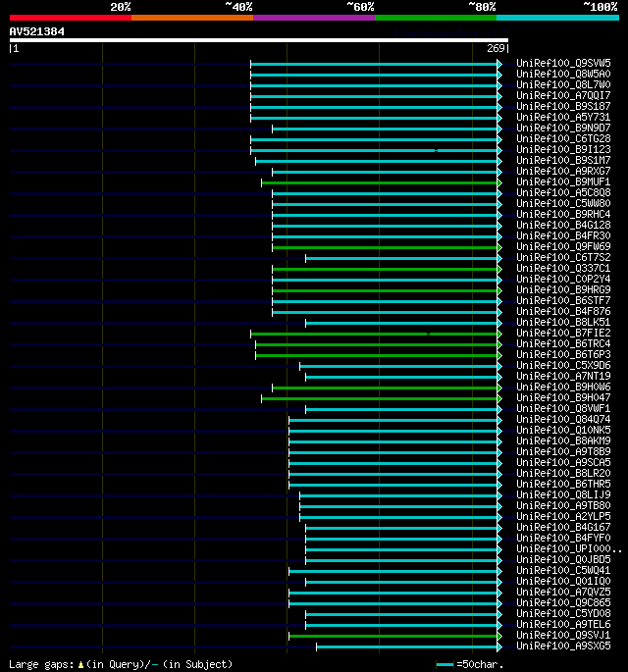Open hit UniRef100_A7QQI7
The image size is (628, 672).
[563, 95]
